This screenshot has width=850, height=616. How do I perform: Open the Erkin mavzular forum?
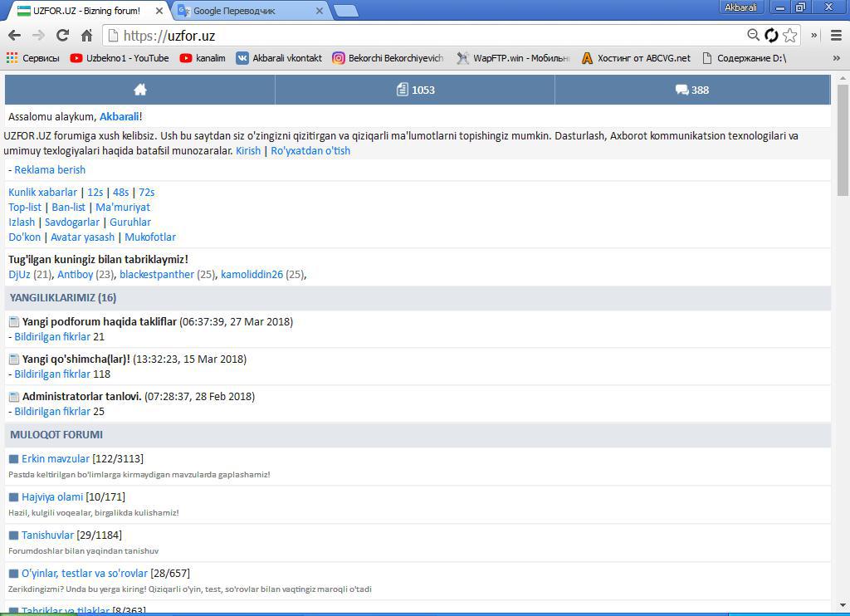pos(56,458)
